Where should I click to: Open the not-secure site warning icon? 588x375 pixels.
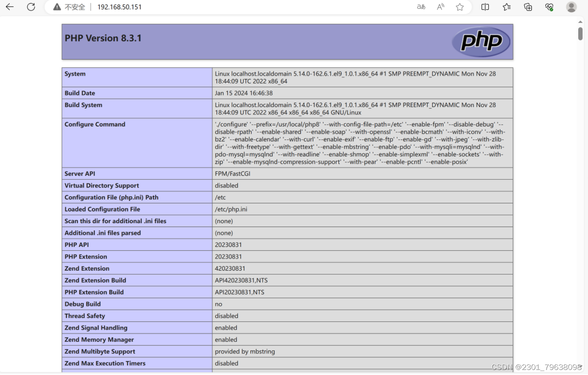pyautogui.click(x=57, y=7)
